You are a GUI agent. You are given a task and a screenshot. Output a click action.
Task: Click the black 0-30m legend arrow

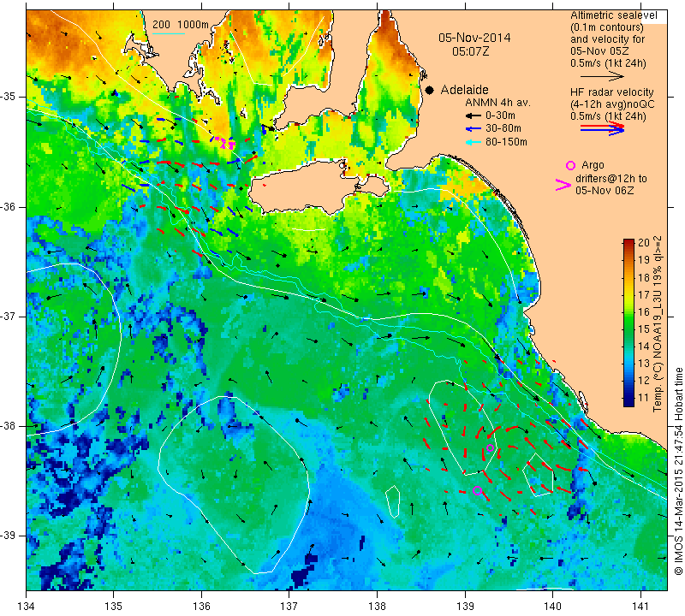coord(474,115)
